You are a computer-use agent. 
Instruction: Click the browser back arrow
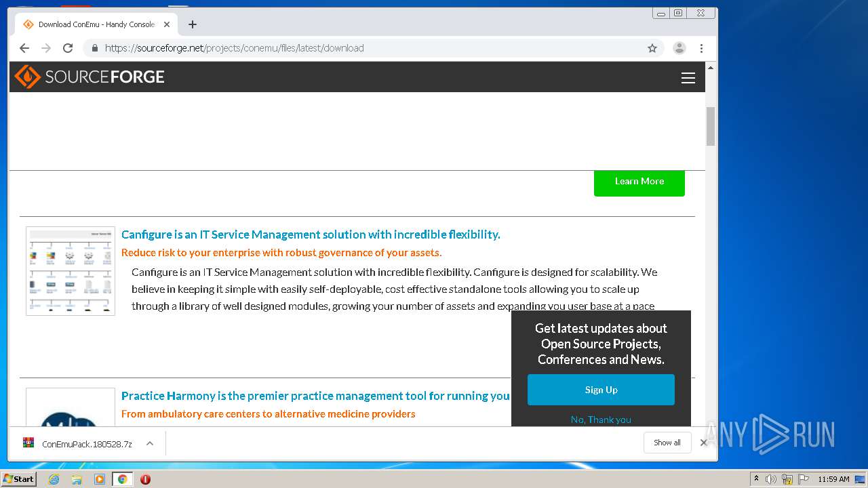coord(24,48)
